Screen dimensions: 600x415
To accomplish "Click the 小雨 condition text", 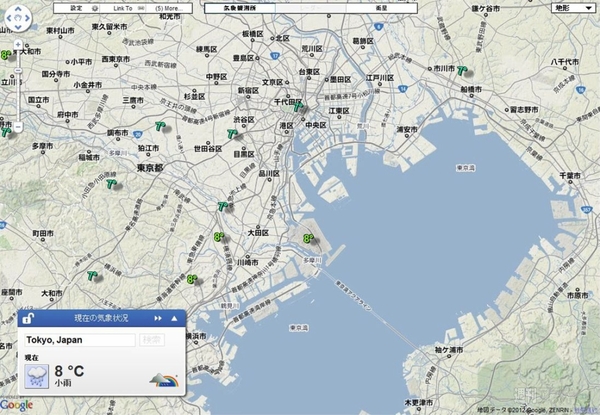I will 63,383.
